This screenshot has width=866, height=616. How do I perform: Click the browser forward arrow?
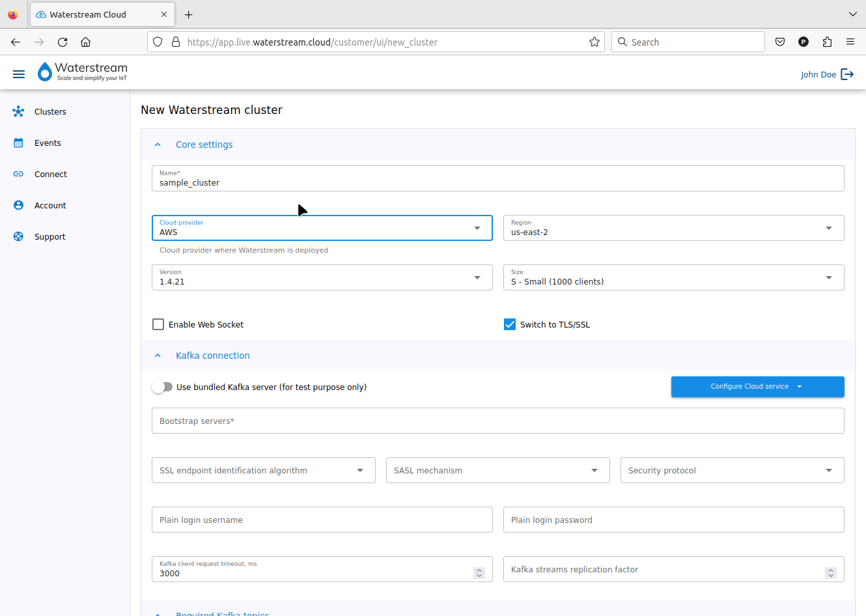click(x=39, y=42)
